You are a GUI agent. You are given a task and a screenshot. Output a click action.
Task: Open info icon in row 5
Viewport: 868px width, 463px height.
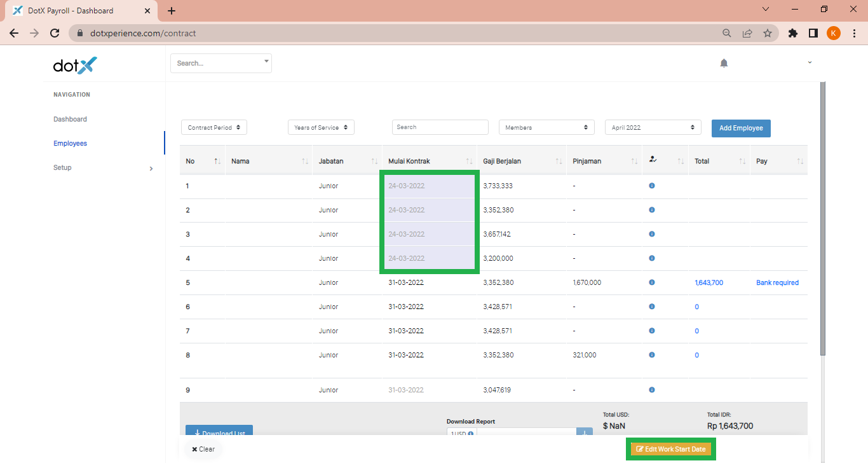(x=651, y=282)
